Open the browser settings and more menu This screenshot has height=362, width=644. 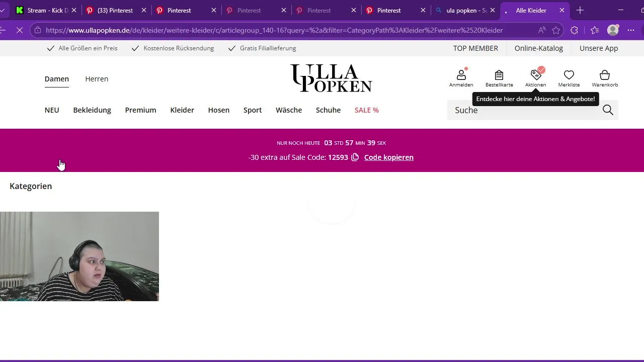coord(631,30)
